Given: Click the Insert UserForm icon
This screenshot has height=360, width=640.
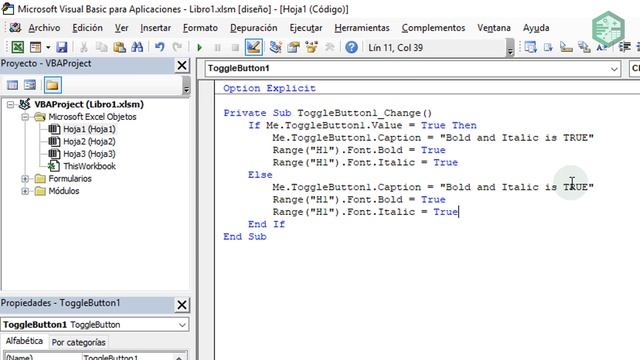Looking at the screenshot, I should (x=36, y=47).
